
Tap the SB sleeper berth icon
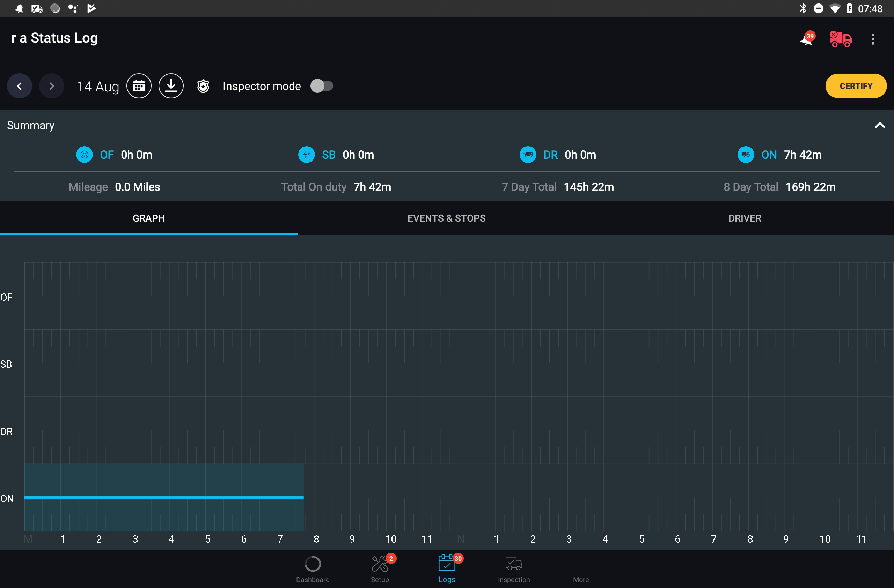point(307,155)
